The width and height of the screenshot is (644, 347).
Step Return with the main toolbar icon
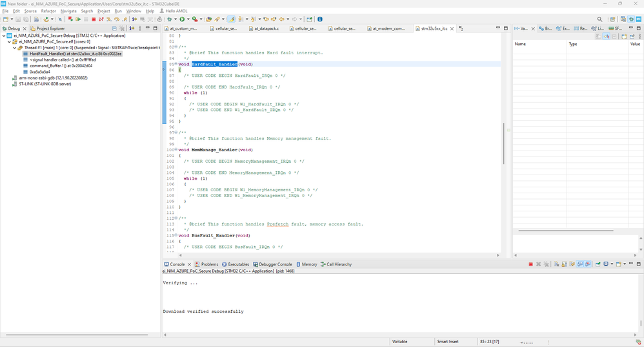click(x=125, y=19)
